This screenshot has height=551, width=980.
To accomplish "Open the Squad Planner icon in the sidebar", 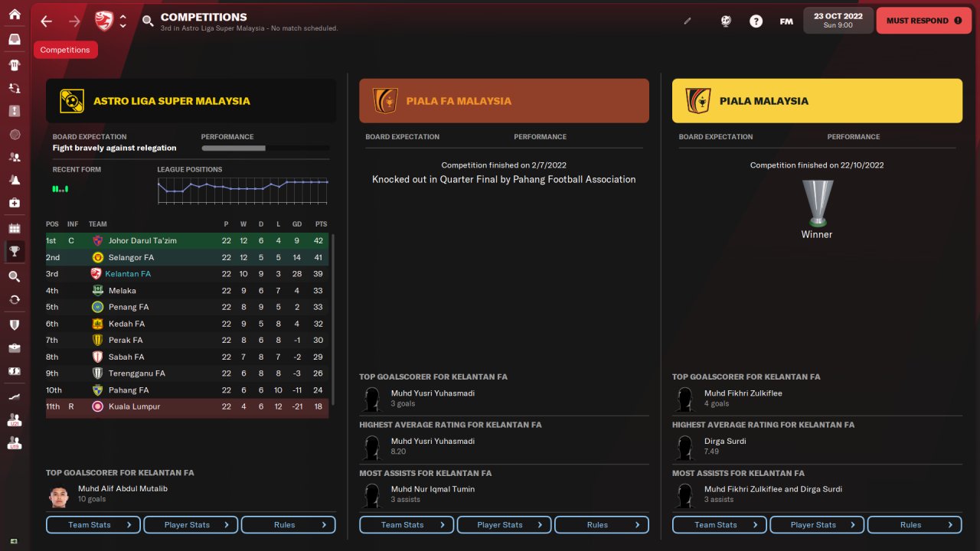I will pyautogui.click(x=14, y=89).
